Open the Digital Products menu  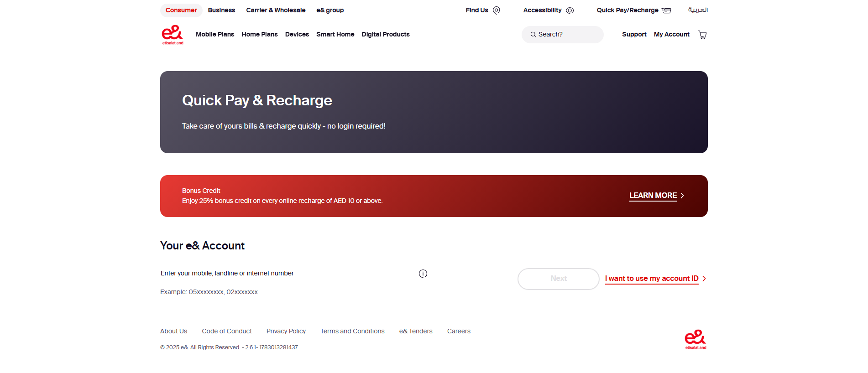click(386, 34)
